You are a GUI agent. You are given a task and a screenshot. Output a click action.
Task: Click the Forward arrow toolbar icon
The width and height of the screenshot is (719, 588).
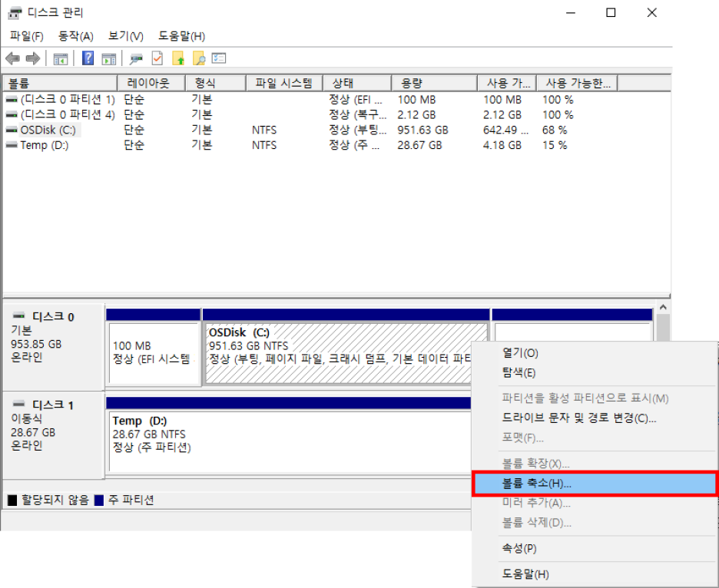(x=32, y=58)
